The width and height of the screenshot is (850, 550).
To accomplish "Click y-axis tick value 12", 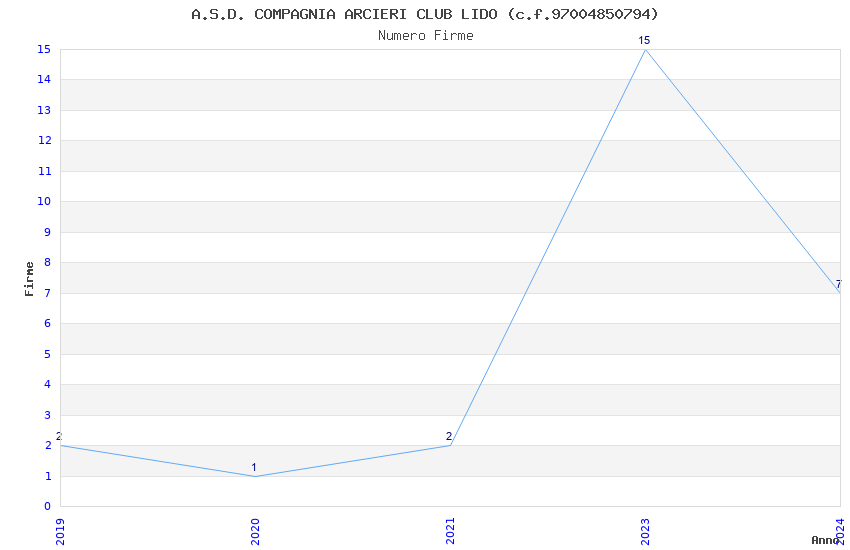I will [x=44, y=140].
